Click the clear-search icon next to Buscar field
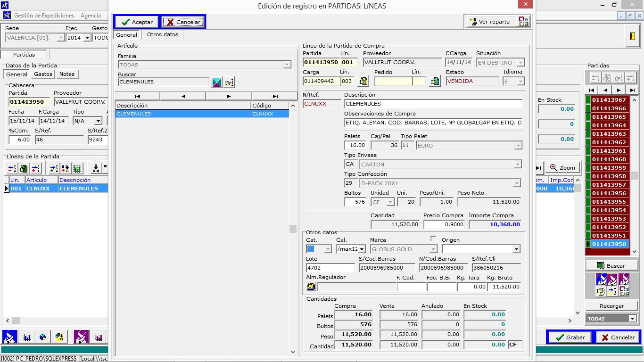 coord(216,82)
